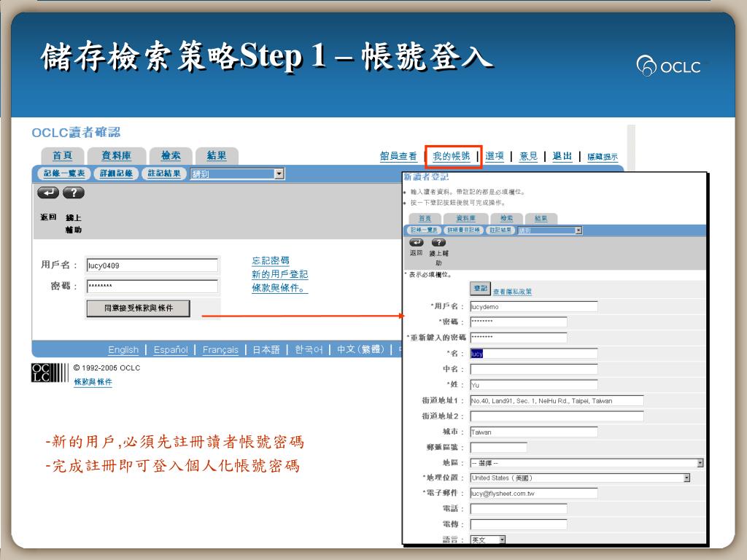Click the 同意接受條款與條件 button
The width and height of the screenshot is (747, 560).
click(x=138, y=308)
